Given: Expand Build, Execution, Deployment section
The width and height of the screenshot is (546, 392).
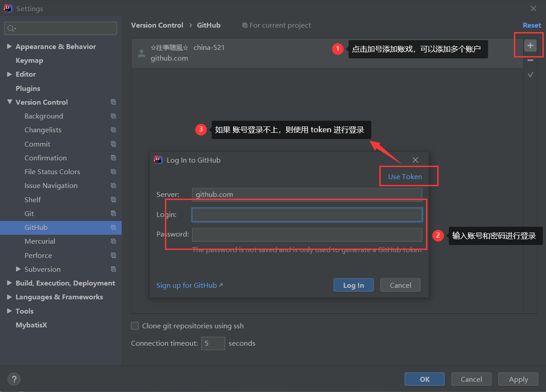Looking at the screenshot, I should click(x=9, y=283).
